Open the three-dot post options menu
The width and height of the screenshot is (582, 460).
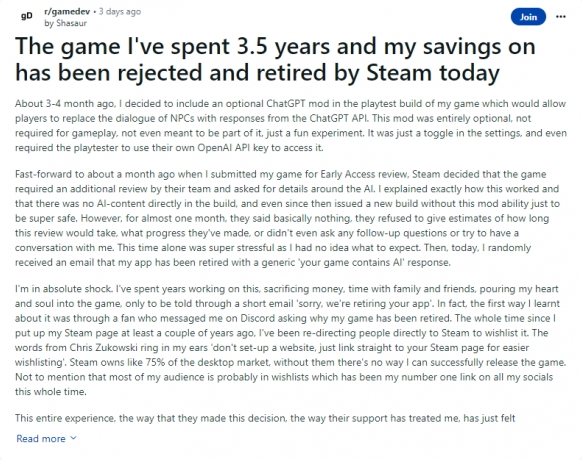click(x=561, y=17)
